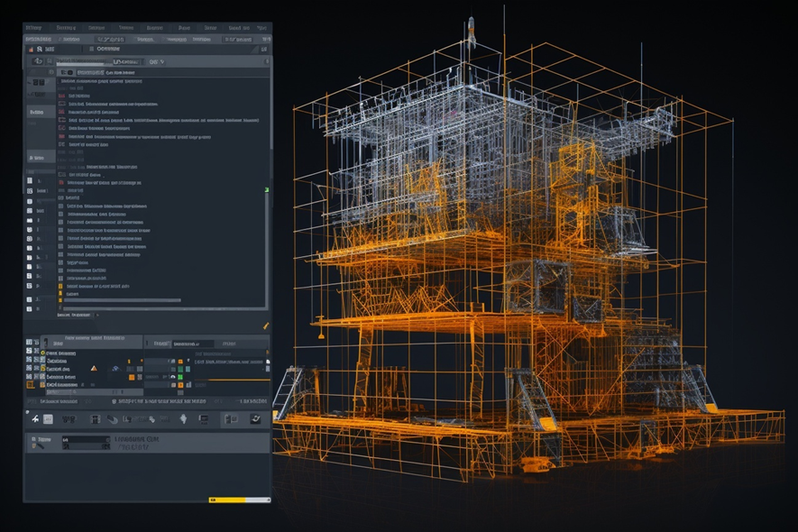Click the yellow progress bar at the bottom
The height and width of the screenshot is (532, 798).
tap(228, 499)
